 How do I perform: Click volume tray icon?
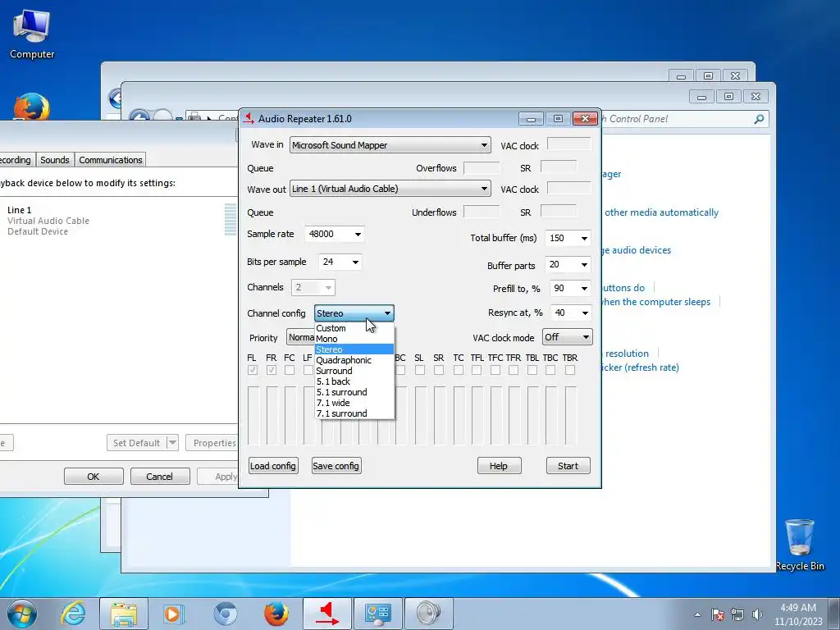[757, 614]
